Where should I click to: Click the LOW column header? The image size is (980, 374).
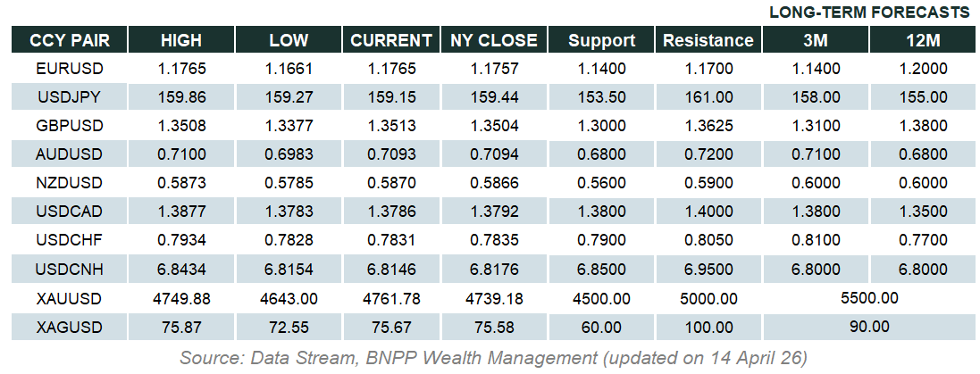coord(289,40)
